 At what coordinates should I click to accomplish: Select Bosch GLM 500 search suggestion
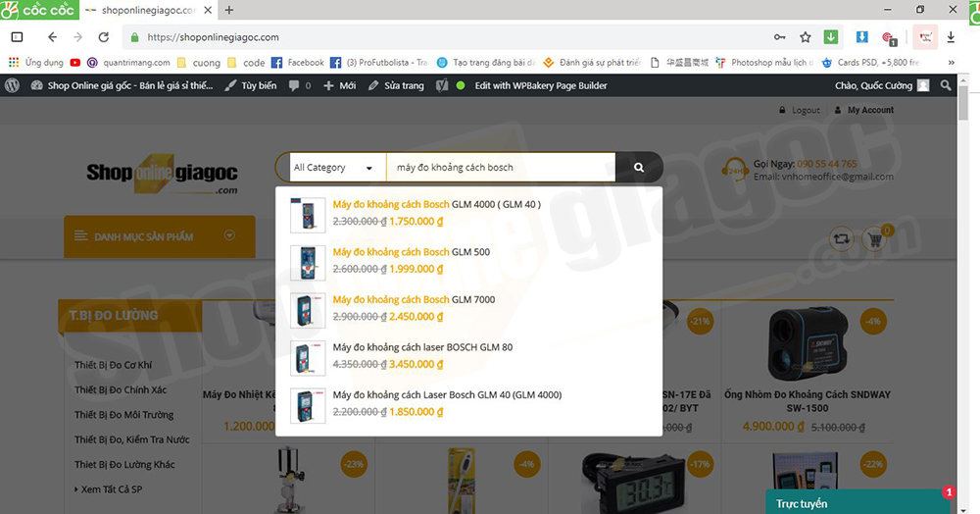click(411, 252)
